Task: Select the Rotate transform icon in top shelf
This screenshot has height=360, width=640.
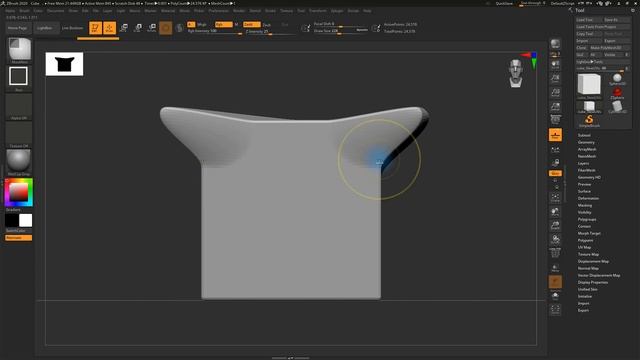Action: tap(151, 28)
